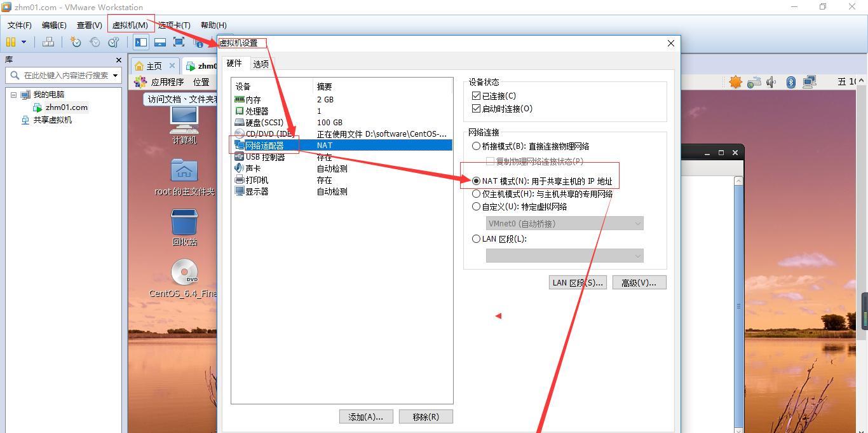Open the 编辑(E) menu
The height and width of the screenshot is (433, 868).
coord(54,25)
